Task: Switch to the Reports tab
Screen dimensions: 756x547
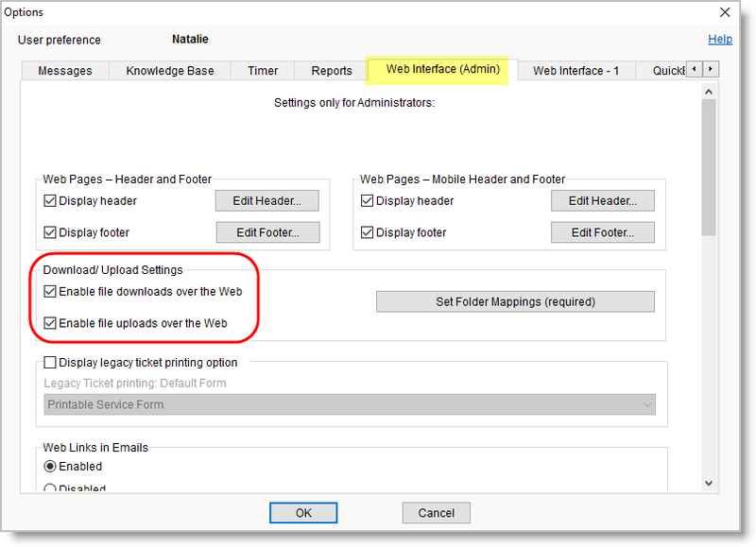Action: pyautogui.click(x=331, y=70)
